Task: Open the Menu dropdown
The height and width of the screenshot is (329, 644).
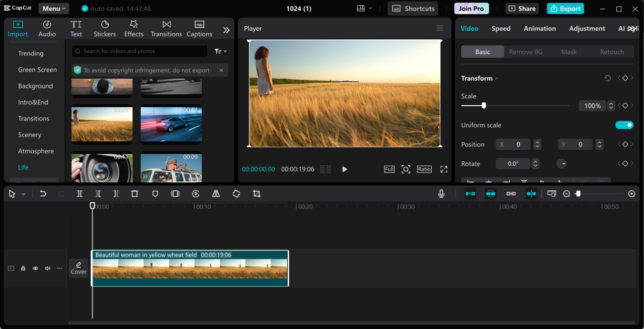Action: [x=54, y=9]
